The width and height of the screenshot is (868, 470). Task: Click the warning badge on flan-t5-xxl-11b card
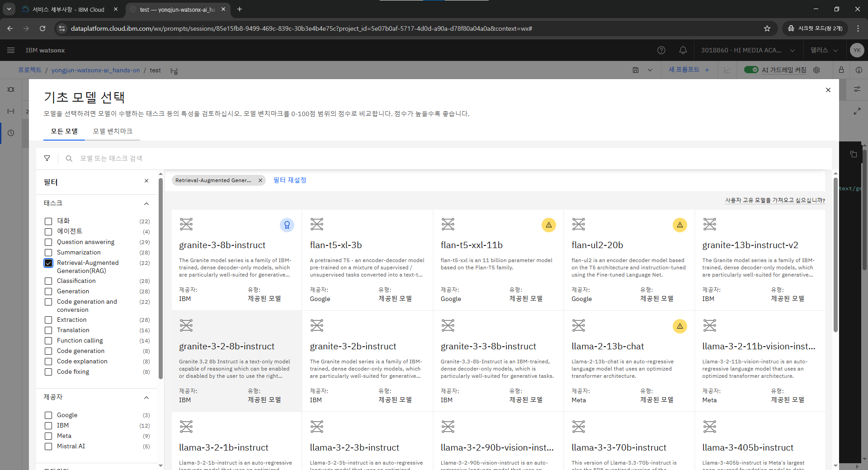(x=549, y=225)
